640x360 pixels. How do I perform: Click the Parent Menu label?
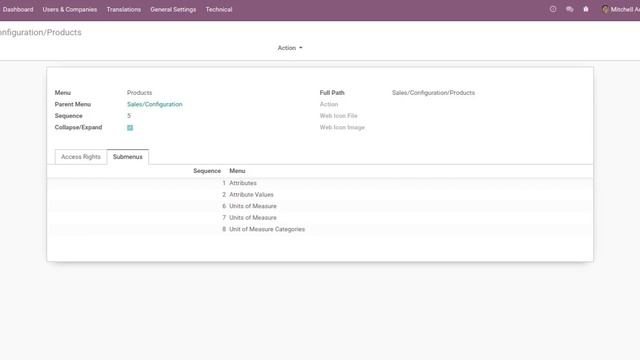[x=73, y=104]
